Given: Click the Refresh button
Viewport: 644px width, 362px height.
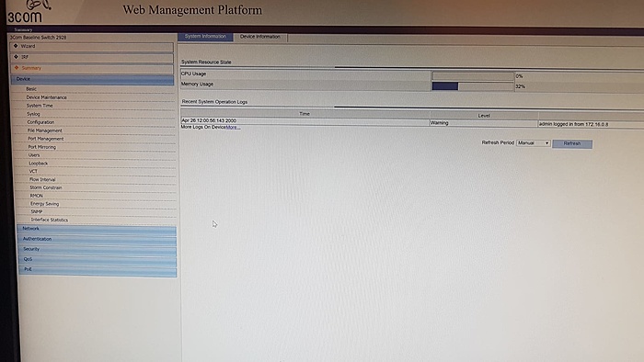Looking at the screenshot, I should 572,144.
